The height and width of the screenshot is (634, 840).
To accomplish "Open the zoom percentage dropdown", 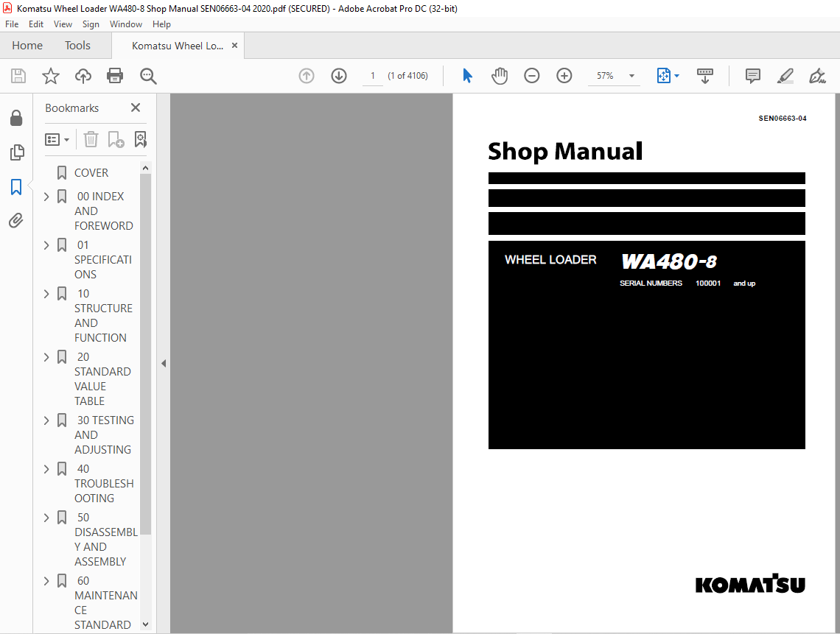I will coord(631,76).
